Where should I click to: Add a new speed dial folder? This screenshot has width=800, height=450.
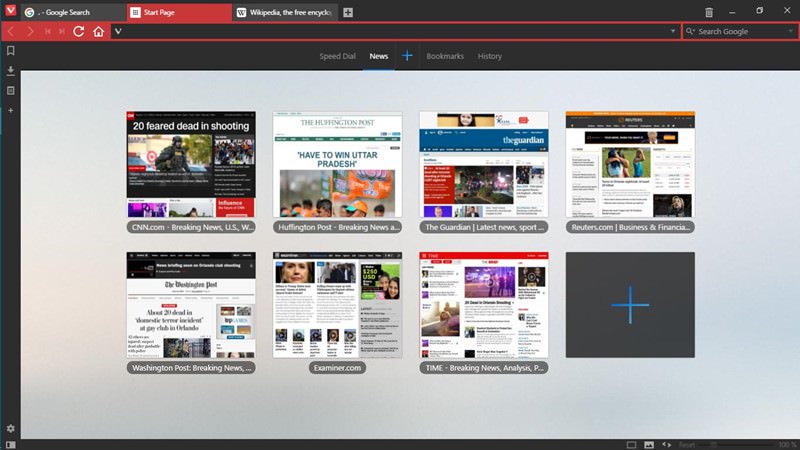pos(407,56)
